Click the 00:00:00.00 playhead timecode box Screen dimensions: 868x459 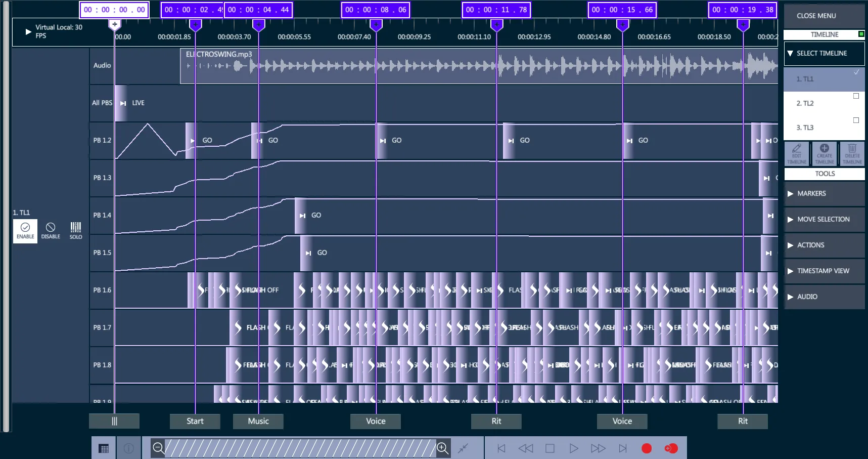click(114, 10)
